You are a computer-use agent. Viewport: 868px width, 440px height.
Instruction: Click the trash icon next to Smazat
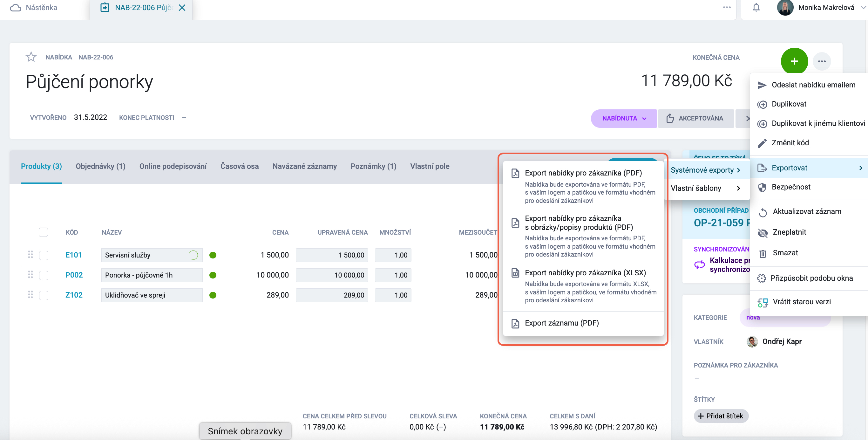coord(763,253)
